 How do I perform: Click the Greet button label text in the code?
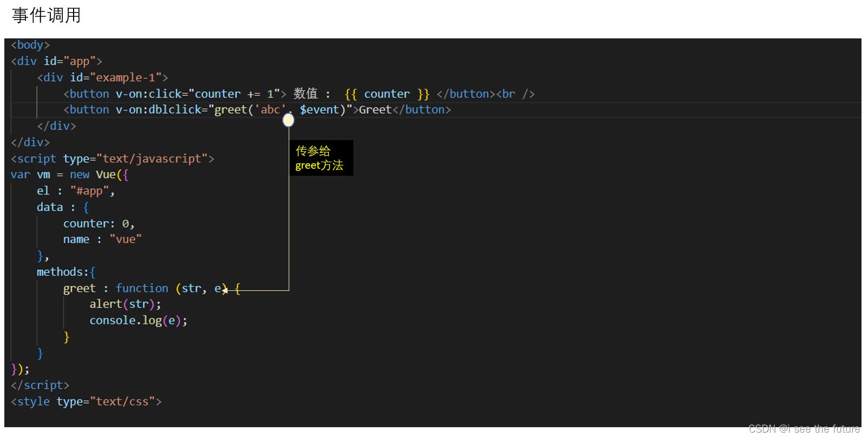pos(375,110)
